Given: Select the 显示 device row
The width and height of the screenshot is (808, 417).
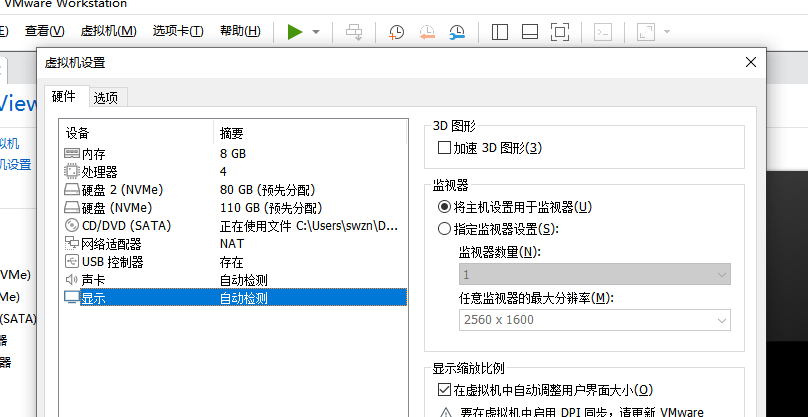Looking at the screenshot, I should pyautogui.click(x=234, y=297).
